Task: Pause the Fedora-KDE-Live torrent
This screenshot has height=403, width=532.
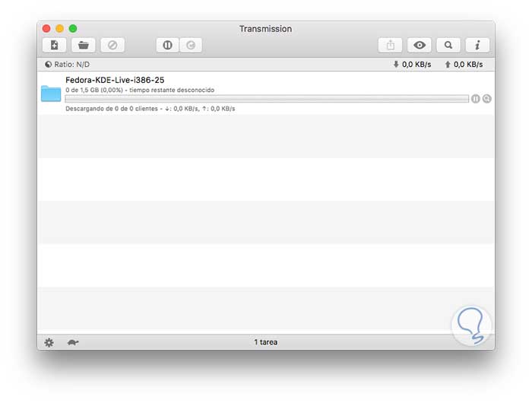Action: pos(475,99)
